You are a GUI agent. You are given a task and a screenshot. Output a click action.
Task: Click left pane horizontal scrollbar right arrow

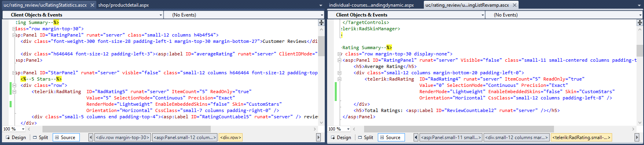tap(315, 129)
